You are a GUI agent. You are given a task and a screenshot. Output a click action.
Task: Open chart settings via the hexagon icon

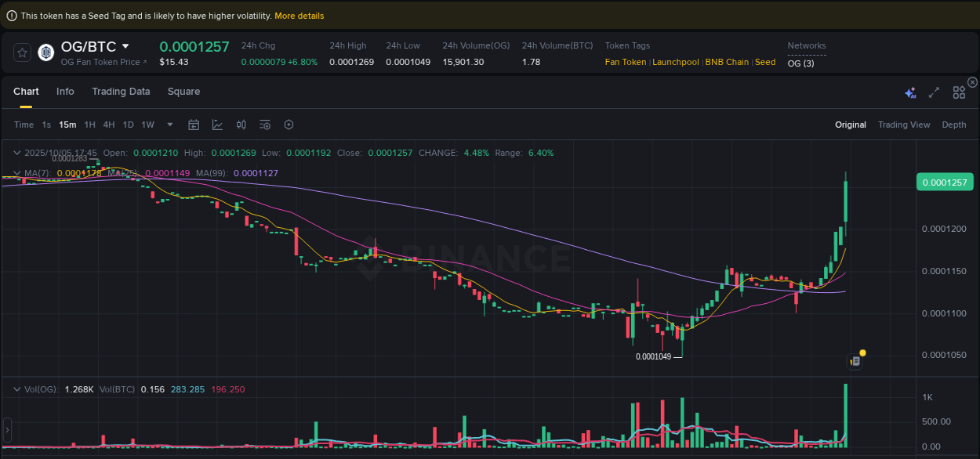pyautogui.click(x=289, y=124)
